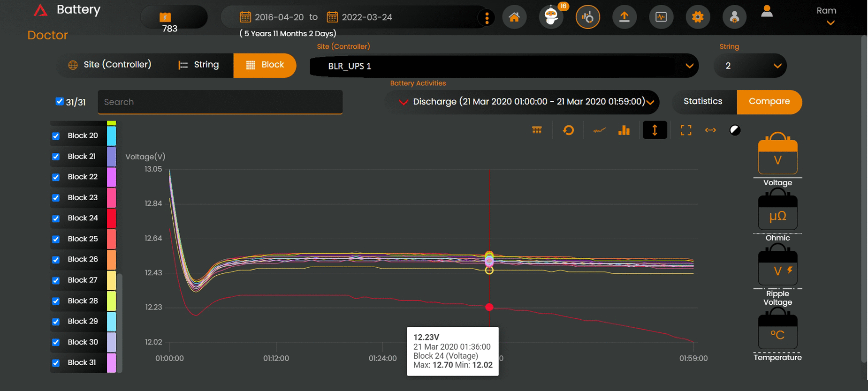This screenshot has width=868, height=391.
Task: Uncheck the Block 28 checkbox
Action: point(56,301)
